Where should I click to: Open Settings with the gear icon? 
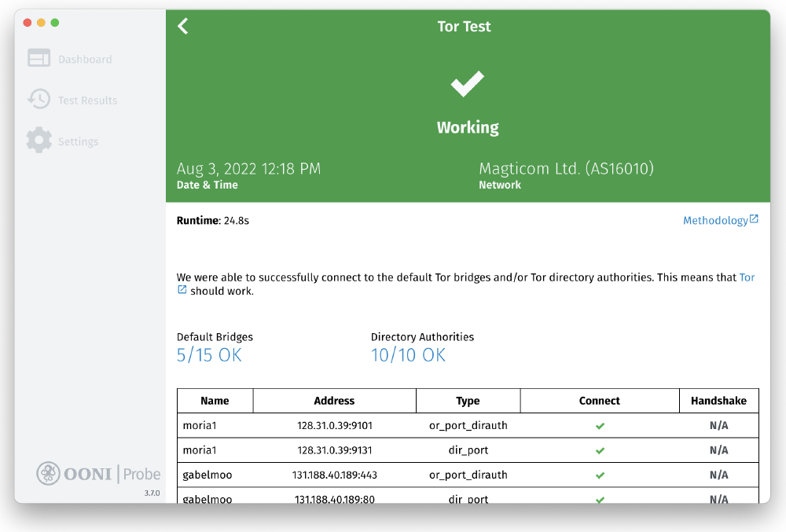[39, 141]
